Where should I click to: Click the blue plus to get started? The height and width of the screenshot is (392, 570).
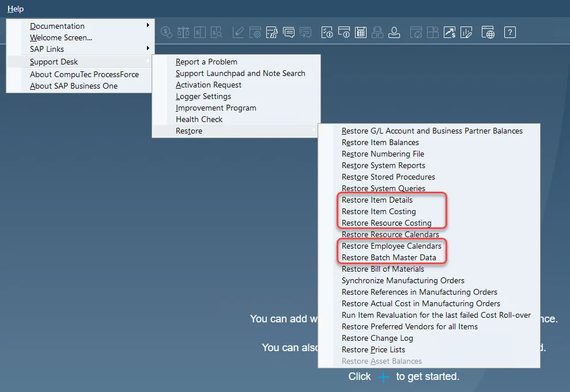383,377
